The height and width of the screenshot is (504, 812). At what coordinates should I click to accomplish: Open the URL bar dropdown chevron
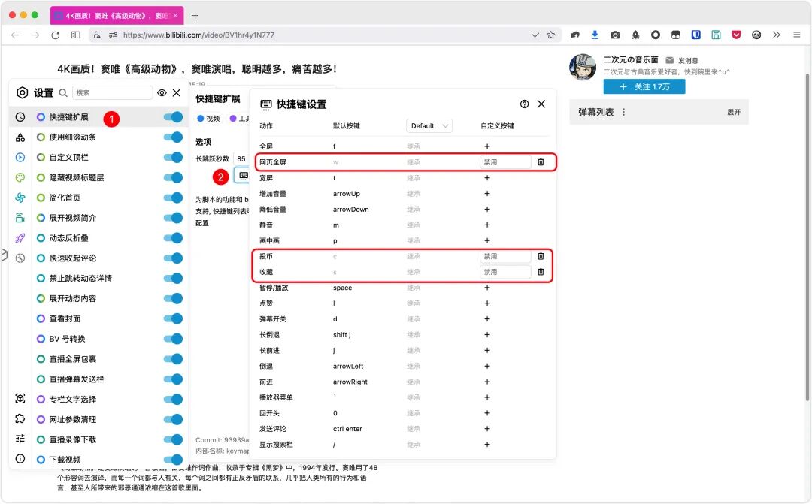tap(535, 35)
